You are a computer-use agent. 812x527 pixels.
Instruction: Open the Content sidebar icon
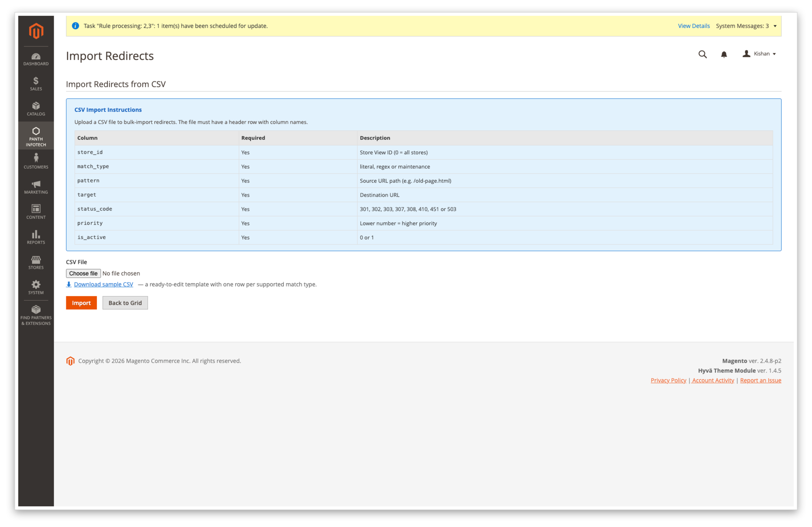36,211
